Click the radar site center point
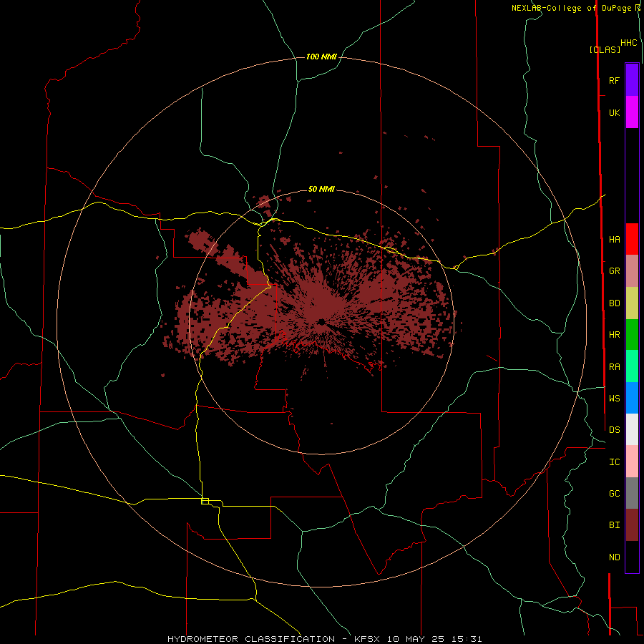 (321, 321)
